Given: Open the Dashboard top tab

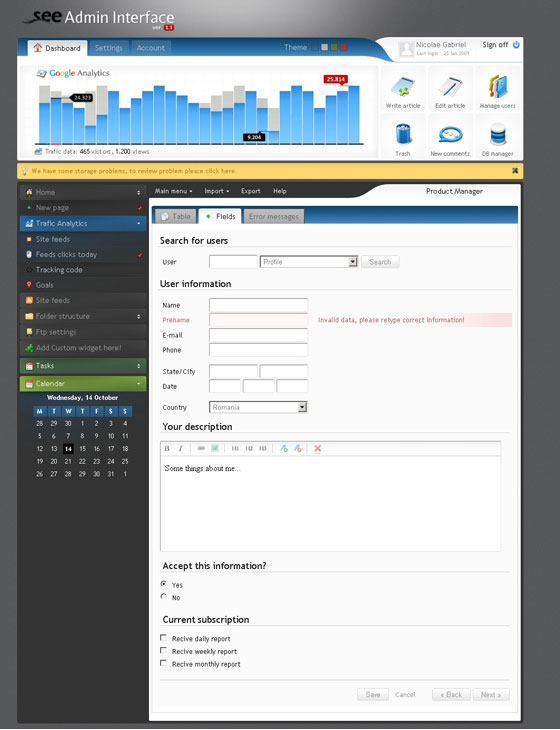Looking at the screenshot, I should point(57,48).
